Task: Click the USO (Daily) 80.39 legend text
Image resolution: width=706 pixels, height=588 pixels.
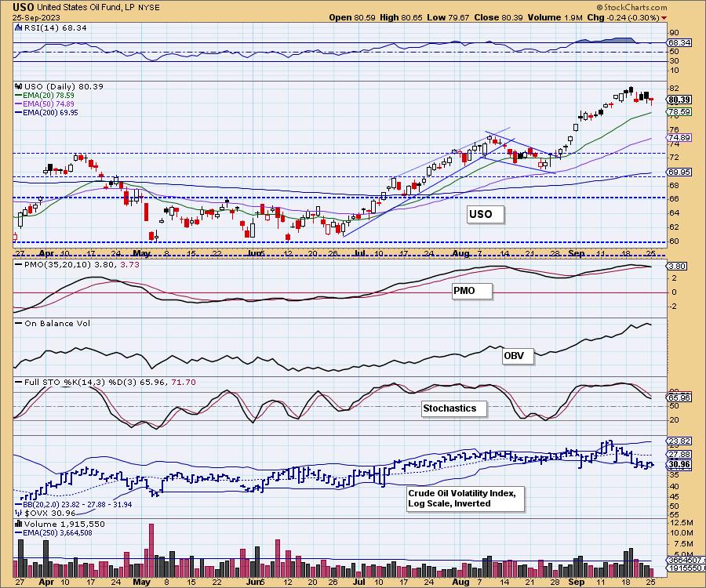Action: 64,86
